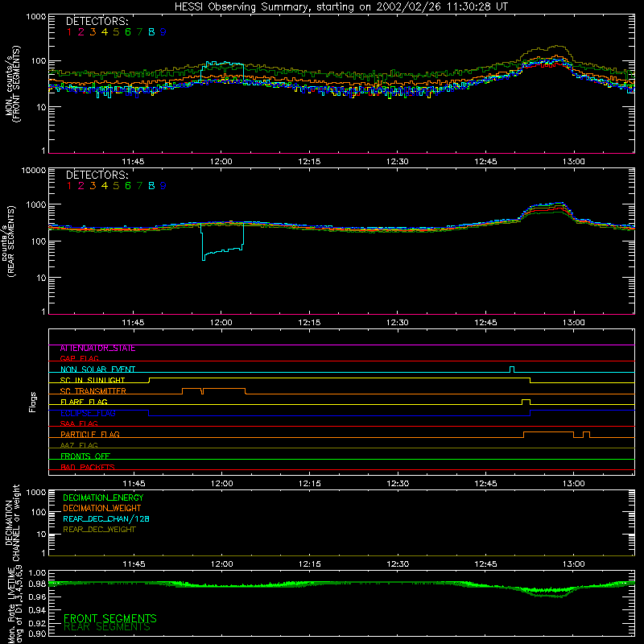Click the 13:00 tick label under decimation plot
The image size is (644, 644).
[574, 564]
